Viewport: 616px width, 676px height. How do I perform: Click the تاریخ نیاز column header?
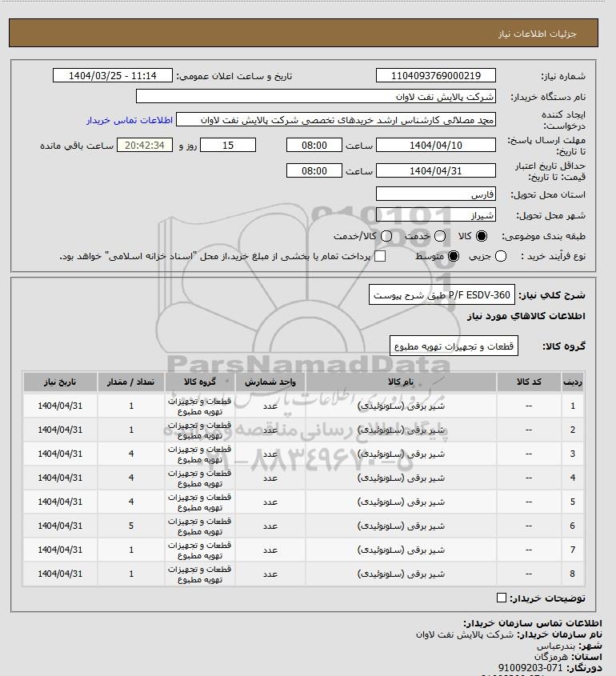point(60,382)
